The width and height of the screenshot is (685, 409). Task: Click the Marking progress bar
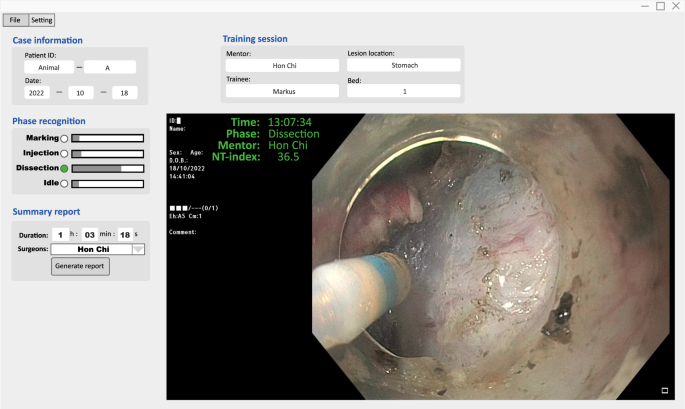click(x=107, y=138)
